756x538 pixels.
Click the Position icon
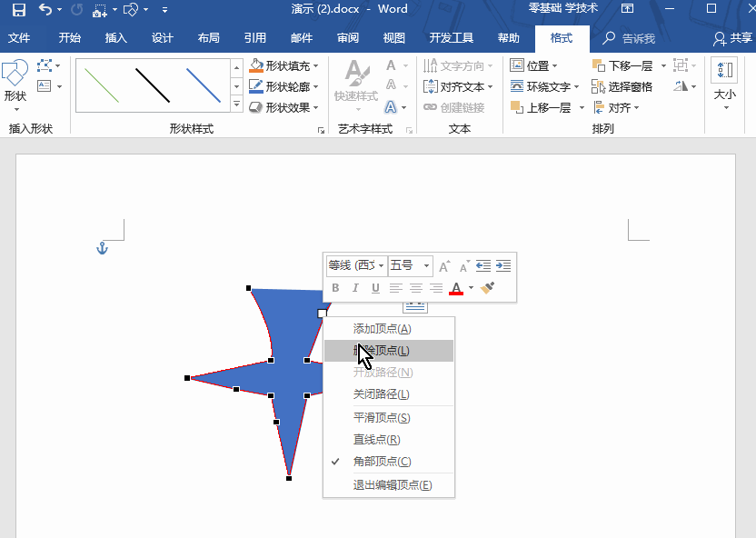click(517, 65)
